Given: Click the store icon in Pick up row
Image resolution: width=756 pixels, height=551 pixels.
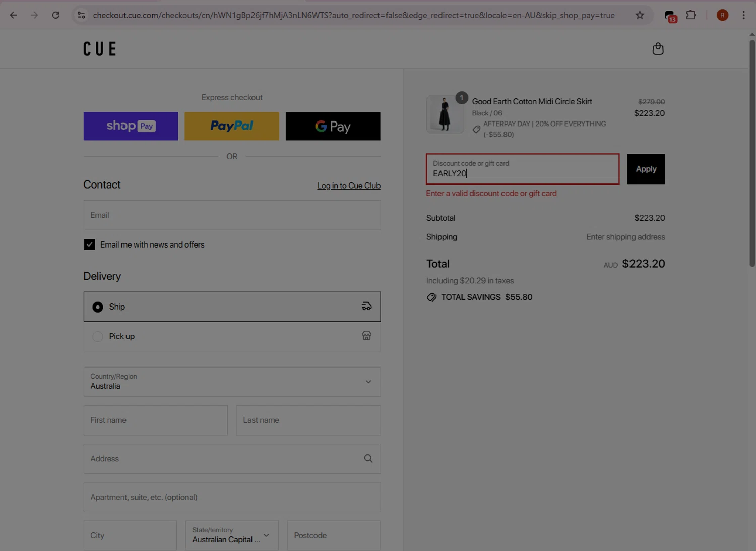Looking at the screenshot, I should (367, 336).
